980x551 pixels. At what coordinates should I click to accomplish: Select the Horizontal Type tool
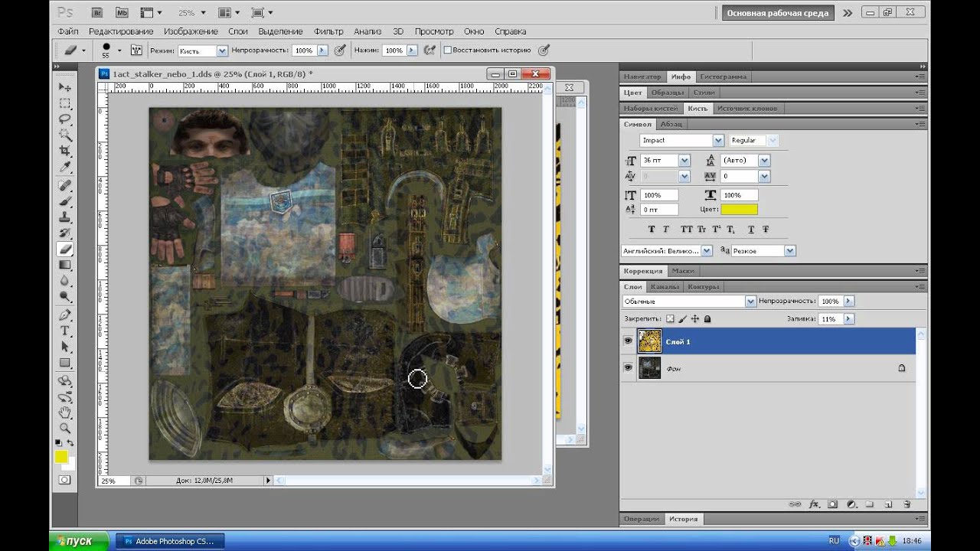[x=65, y=331]
